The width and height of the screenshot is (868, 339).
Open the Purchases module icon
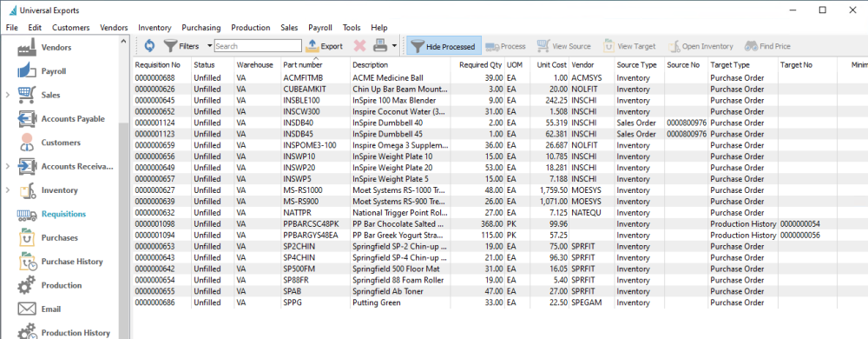[27, 237]
